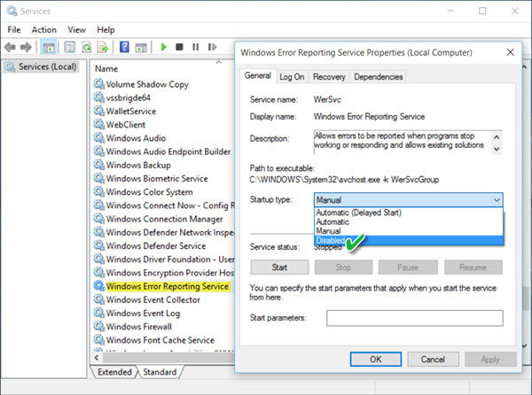Image resolution: width=532 pixels, height=395 pixels.
Task: Select Windows Encryption Provider Host row
Action: coord(164,273)
